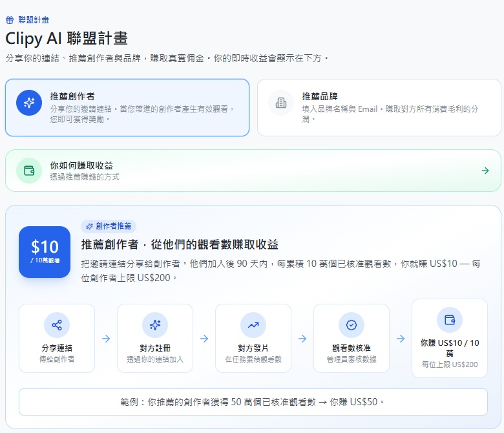504x433 pixels.
Task: Click the description starting 分享您的邀請連結
Action: 142,114
